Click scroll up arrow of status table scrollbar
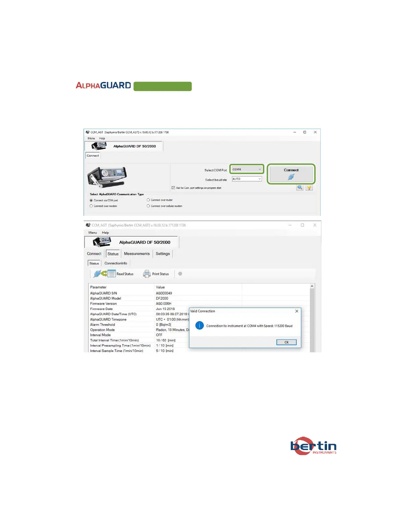411x532 pixels. click(x=312, y=286)
